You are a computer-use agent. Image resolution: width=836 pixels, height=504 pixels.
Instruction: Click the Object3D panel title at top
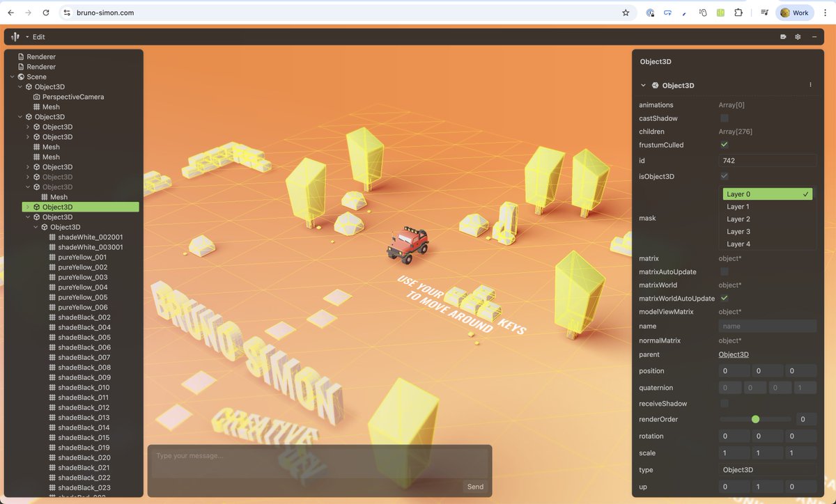point(656,62)
